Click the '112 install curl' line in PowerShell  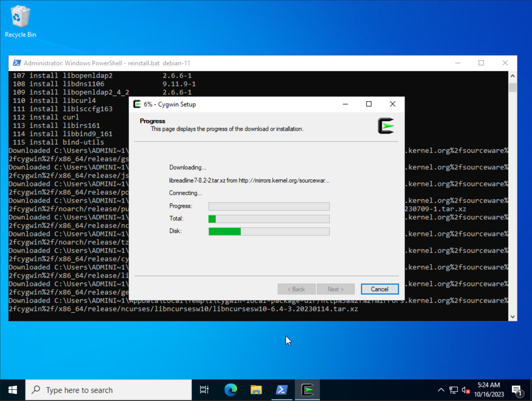46,117
